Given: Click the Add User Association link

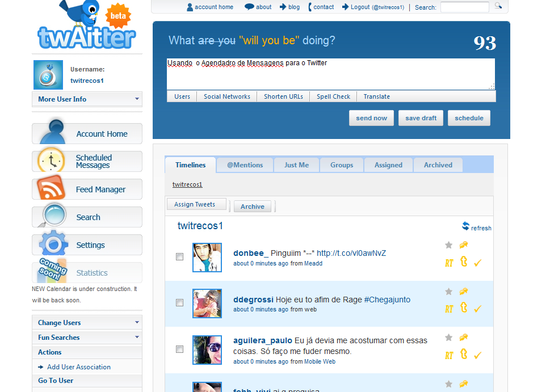Looking at the screenshot, I should point(79,366).
